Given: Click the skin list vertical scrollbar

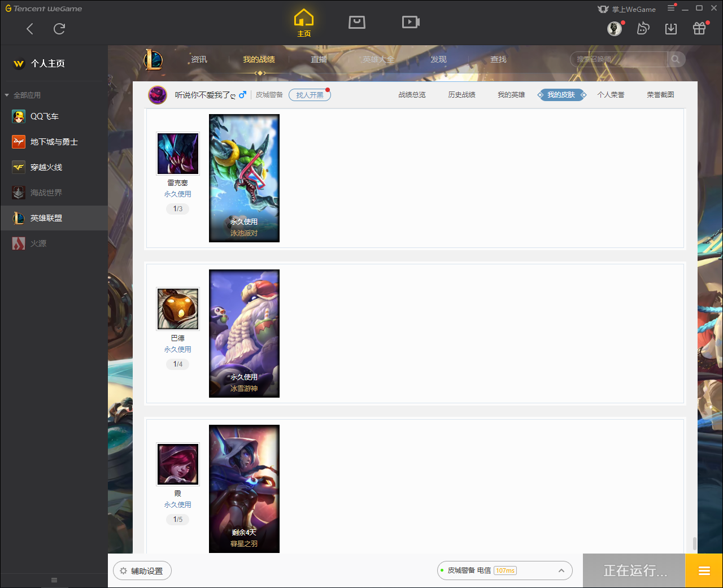Looking at the screenshot, I should tap(694, 543).
